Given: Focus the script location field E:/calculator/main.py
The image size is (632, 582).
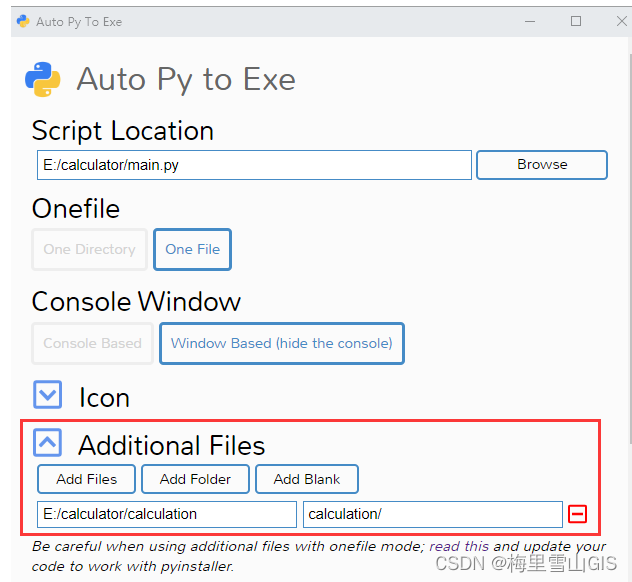Looking at the screenshot, I should click(x=254, y=165).
